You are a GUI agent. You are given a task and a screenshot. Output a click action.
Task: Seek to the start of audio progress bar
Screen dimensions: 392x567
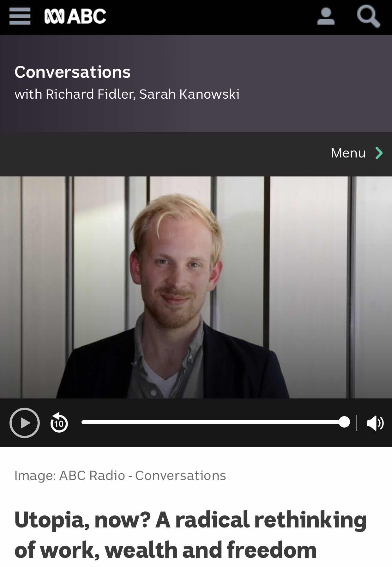pos(83,422)
